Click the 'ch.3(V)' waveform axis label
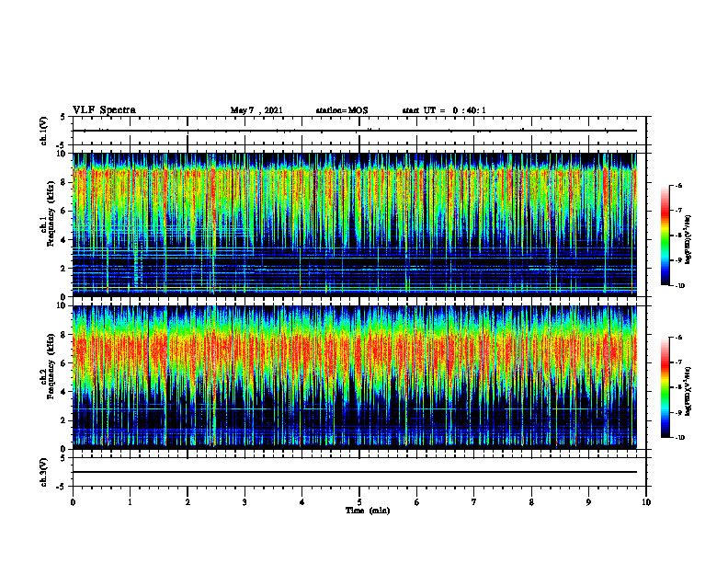Viewport: 728px width, 563px height. coord(44,472)
